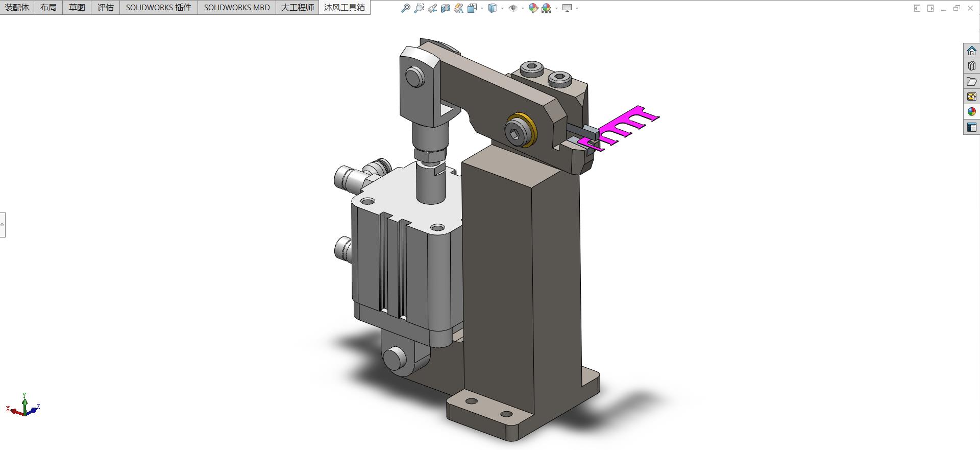Close the document window
This screenshot has height=450, width=980.
click(970, 8)
